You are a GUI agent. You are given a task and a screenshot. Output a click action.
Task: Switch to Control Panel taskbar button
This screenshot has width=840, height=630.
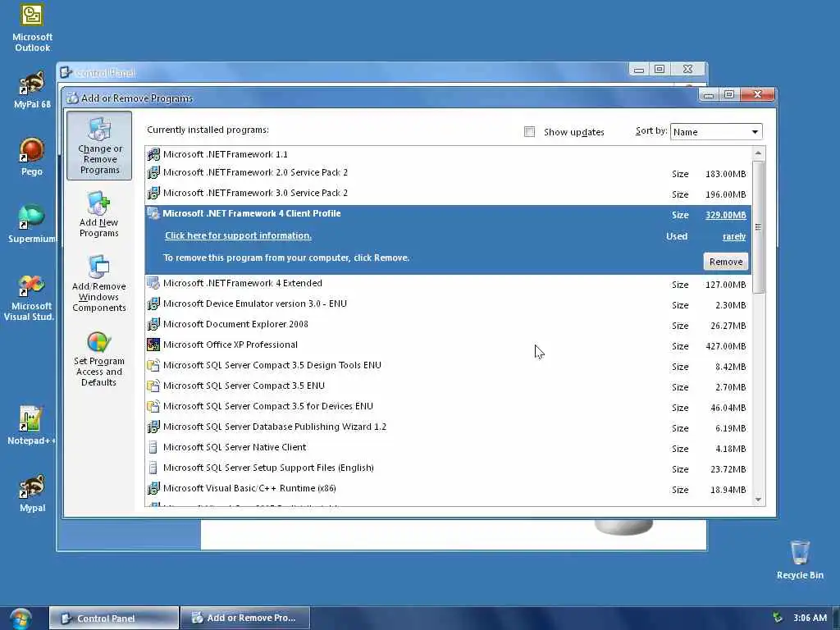click(113, 619)
